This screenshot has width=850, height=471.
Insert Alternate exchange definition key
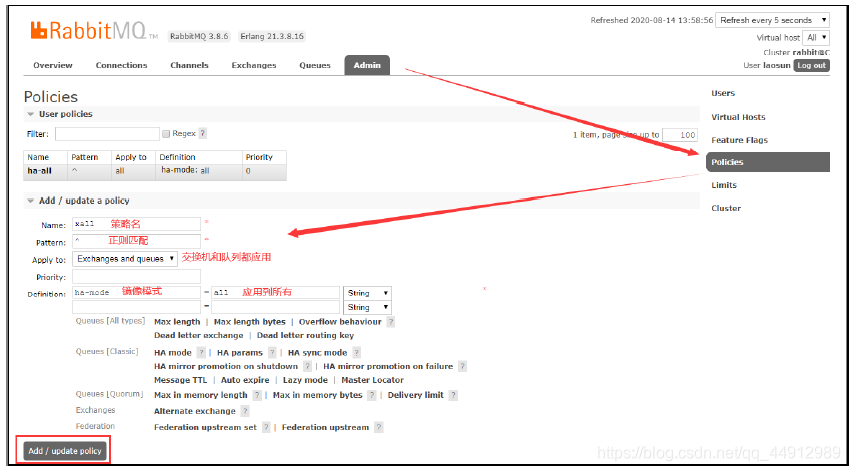click(195, 411)
